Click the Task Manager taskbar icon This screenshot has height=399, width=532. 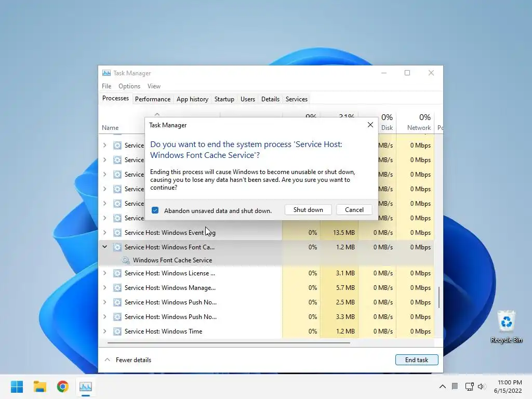pyautogui.click(x=86, y=387)
